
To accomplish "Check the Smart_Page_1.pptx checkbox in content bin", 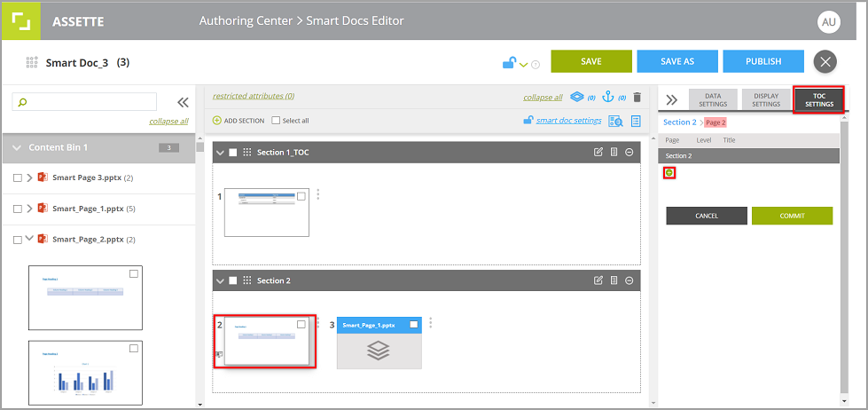I will (x=18, y=209).
